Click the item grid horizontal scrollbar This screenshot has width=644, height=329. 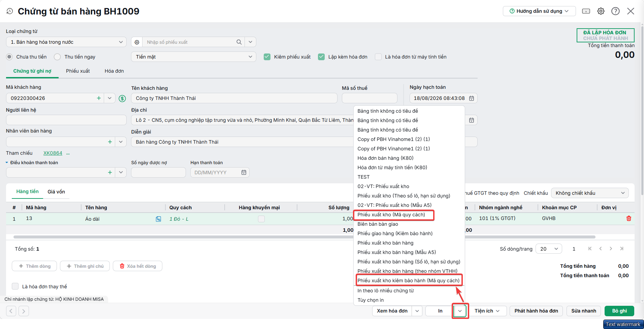(x=304, y=237)
